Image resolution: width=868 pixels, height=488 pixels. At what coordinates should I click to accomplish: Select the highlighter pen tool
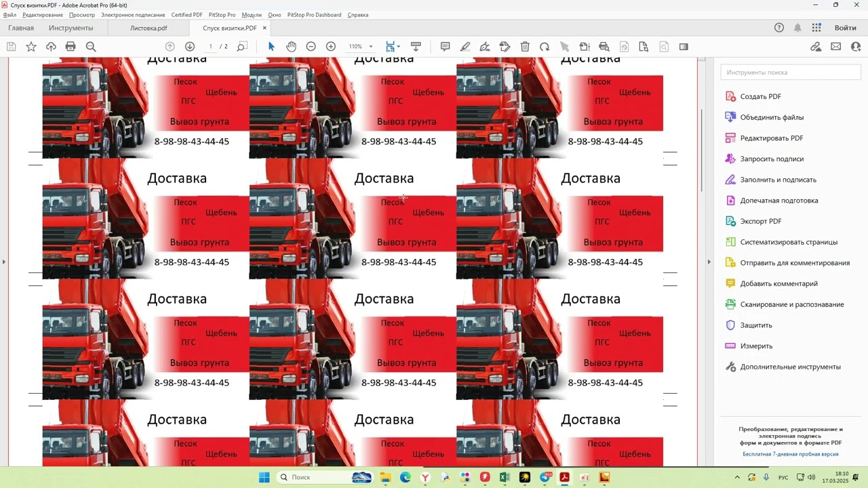click(x=465, y=47)
